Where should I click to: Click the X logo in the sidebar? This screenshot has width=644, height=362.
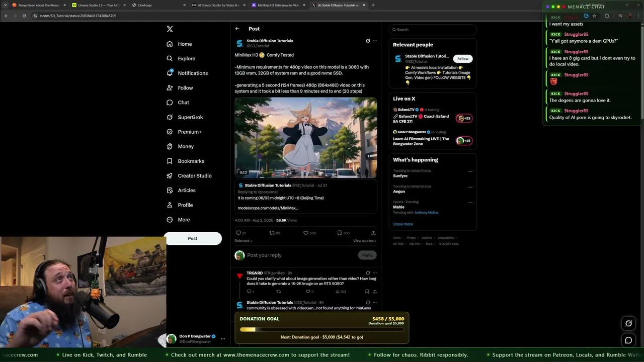pyautogui.click(x=170, y=29)
